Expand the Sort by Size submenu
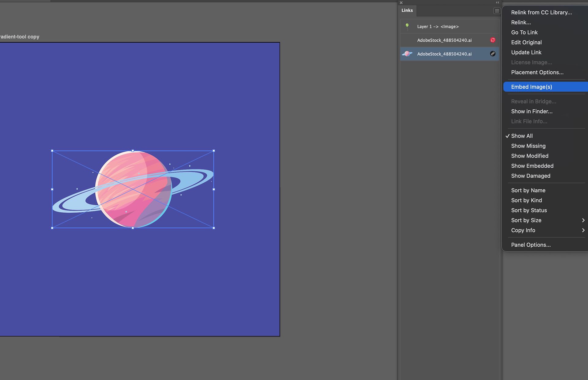Screen dimensions: 588x380 (545, 220)
